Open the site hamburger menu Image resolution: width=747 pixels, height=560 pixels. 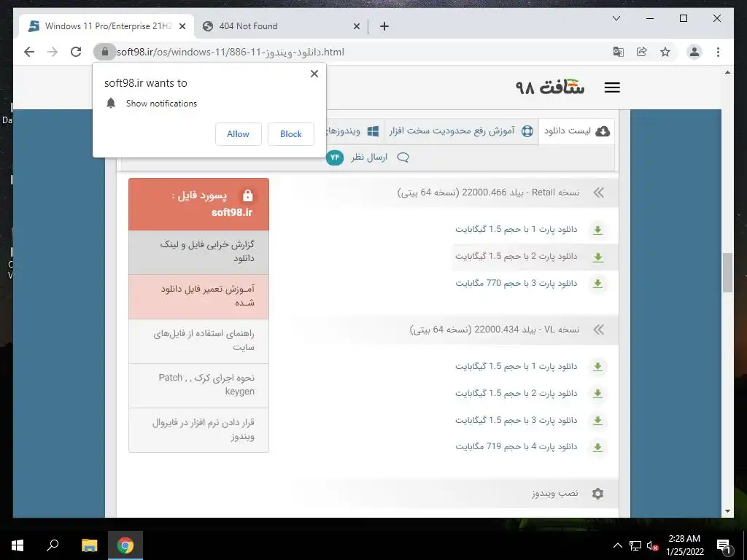[x=612, y=87]
